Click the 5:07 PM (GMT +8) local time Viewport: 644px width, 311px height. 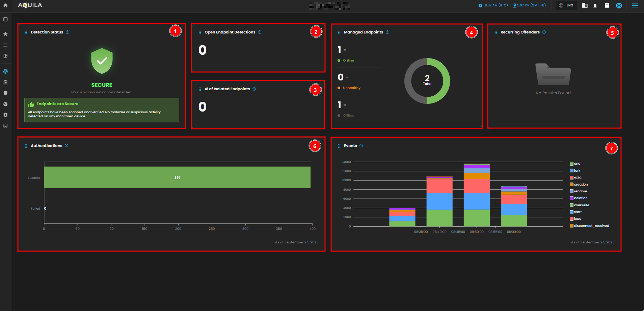click(x=529, y=5)
